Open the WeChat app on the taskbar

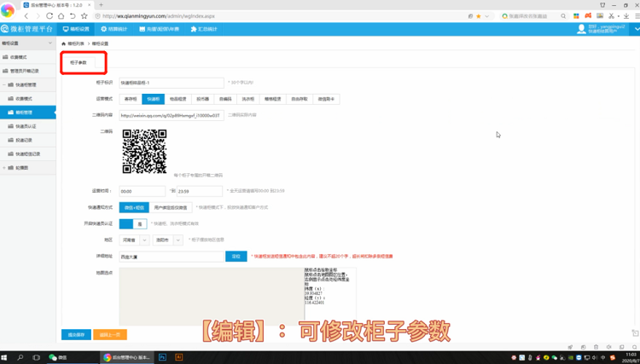pos(57,357)
